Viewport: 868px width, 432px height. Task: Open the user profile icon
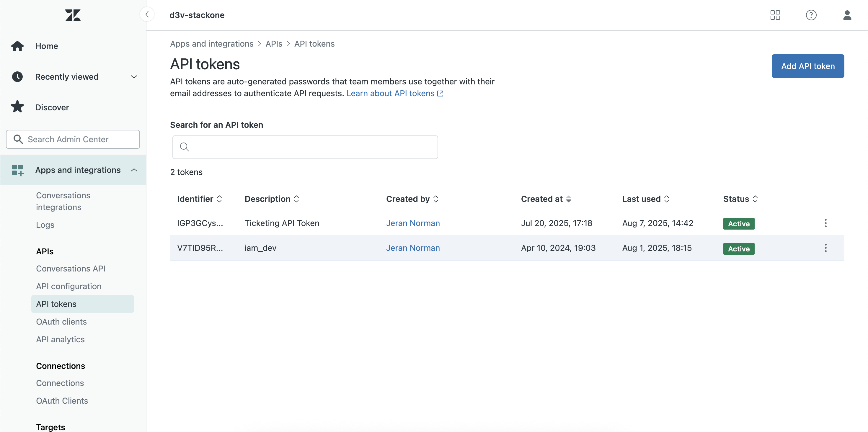click(x=847, y=15)
